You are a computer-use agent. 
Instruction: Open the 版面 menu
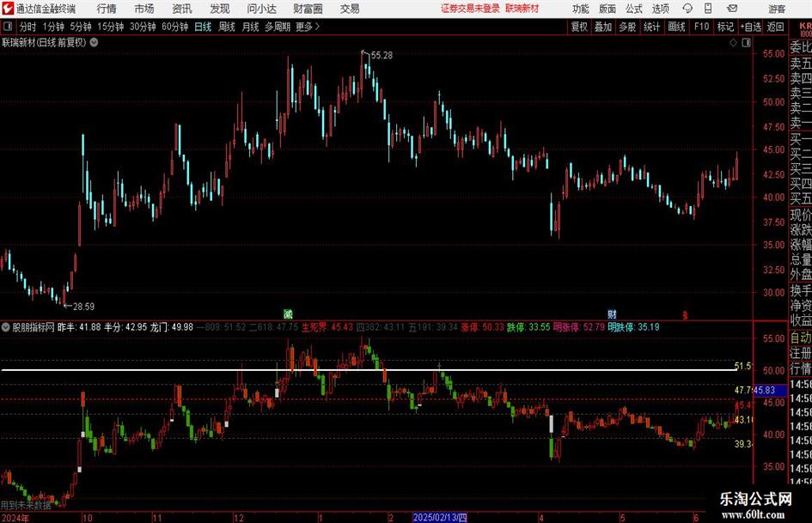coord(607,9)
